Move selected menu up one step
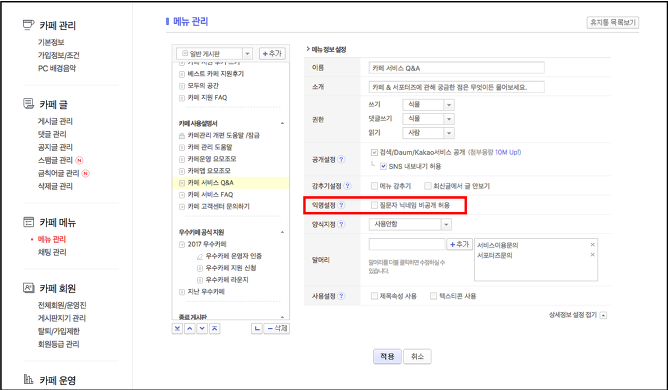The image size is (668, 390). [x=190, y=328]
